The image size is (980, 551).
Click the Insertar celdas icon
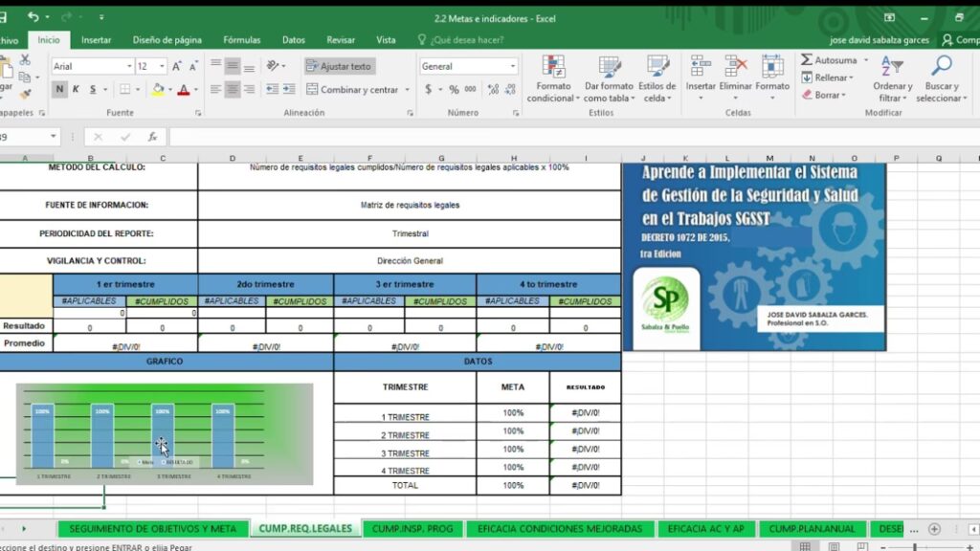click(701, 67)
